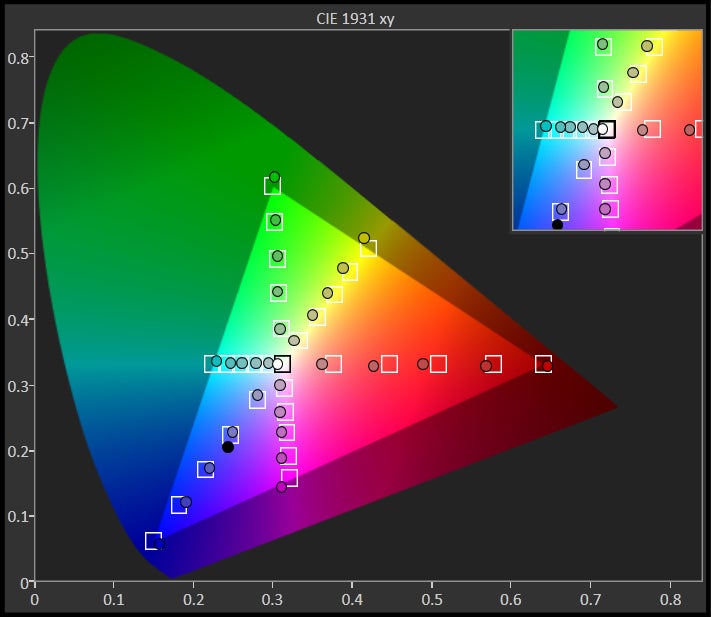Click the "0.1" label on the y-axis
The height and width of the screenshot is (617, 711).
[x=18, y=516]
